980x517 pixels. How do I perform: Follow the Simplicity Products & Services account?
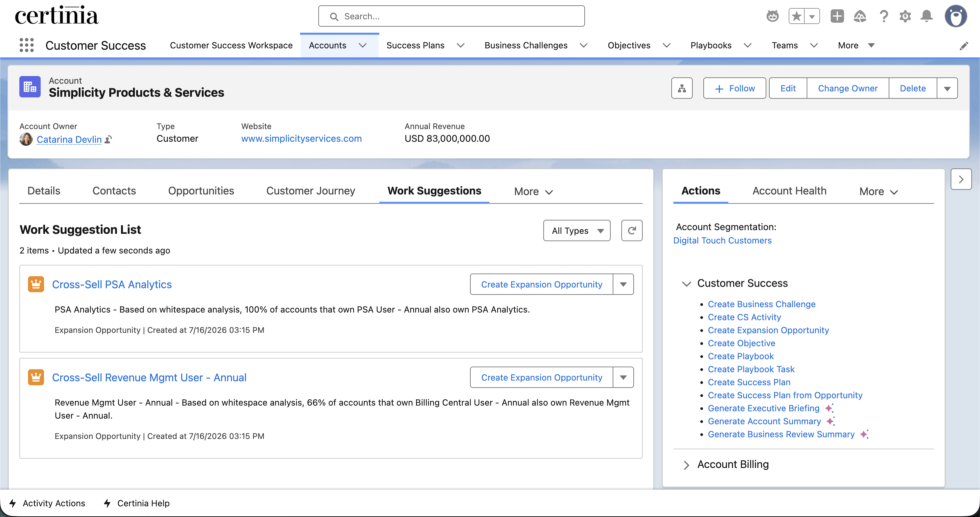734,88
